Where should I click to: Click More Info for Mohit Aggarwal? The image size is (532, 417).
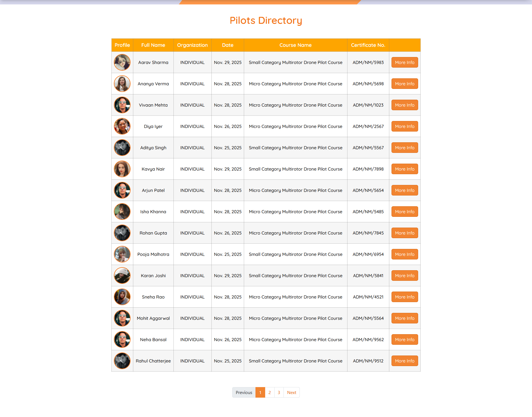tap(405, 318)
